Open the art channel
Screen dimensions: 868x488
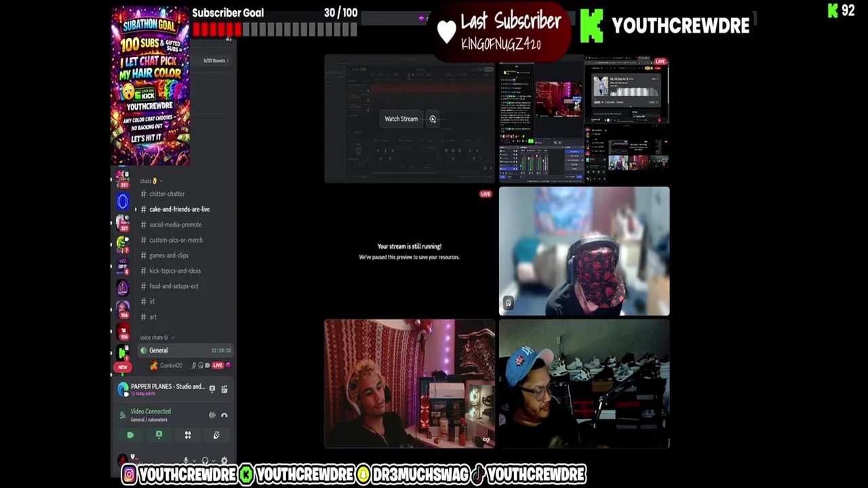pos(153,317)
